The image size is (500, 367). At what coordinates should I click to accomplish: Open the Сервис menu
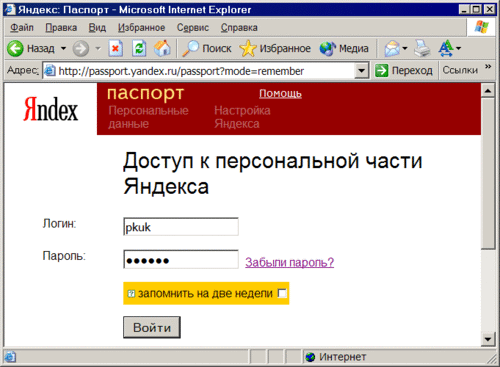pos(193,28)
